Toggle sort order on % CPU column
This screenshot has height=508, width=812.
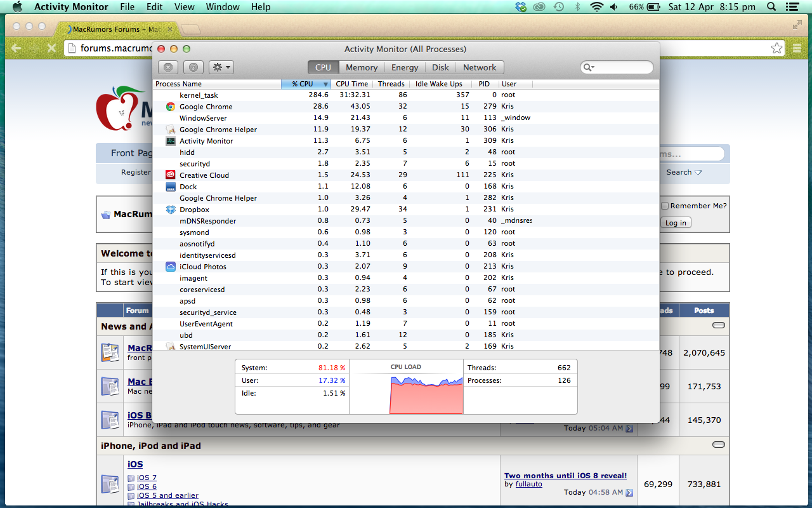pyautogui.click(x=306, y=84)
